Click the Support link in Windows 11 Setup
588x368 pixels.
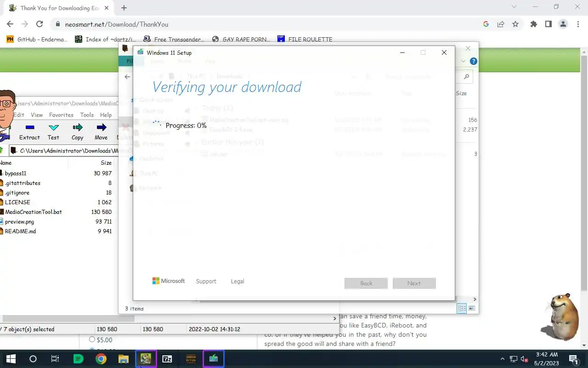tap(206, 281)
